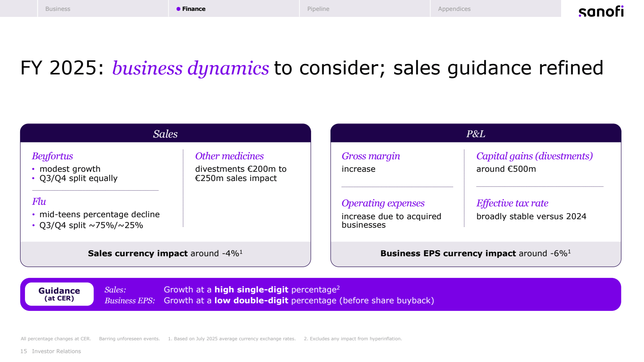Image resolution: width=644 pixels, height=362 pixels.
Task: Click 'around €500m' text
Action: (506, 169)
